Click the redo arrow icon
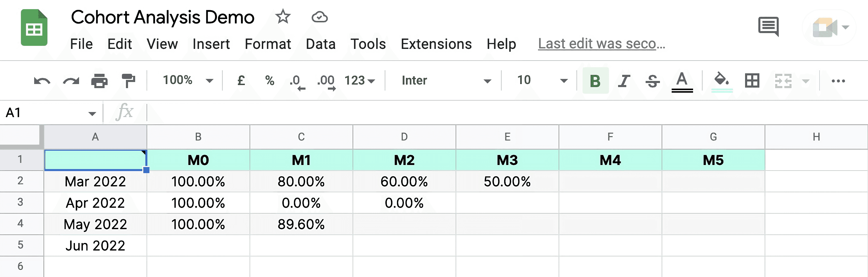The height and width of the screenshot is (277, 868). (71, 81)
